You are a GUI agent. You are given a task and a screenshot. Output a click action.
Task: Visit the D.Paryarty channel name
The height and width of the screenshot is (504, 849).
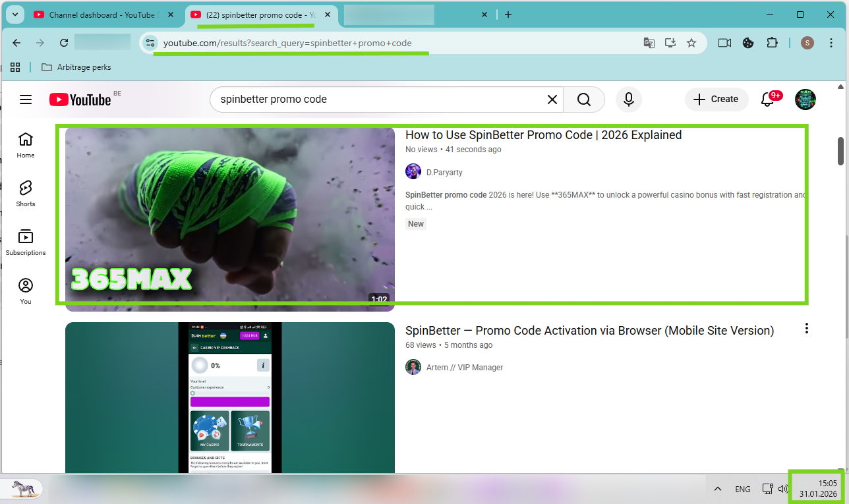(x=444, y=173)
